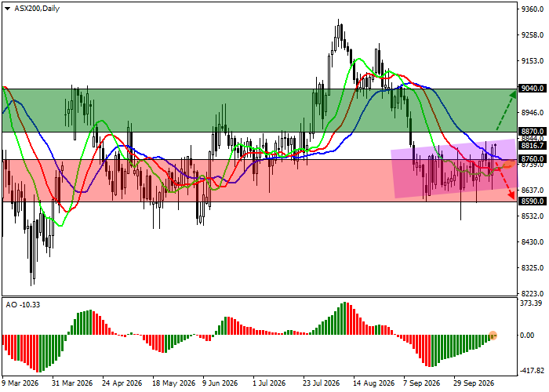Image resolution: width=549 pixels, height=392 pixels.
Task: Click the AO -10.33 indicator label
Action: pos(23,305)
